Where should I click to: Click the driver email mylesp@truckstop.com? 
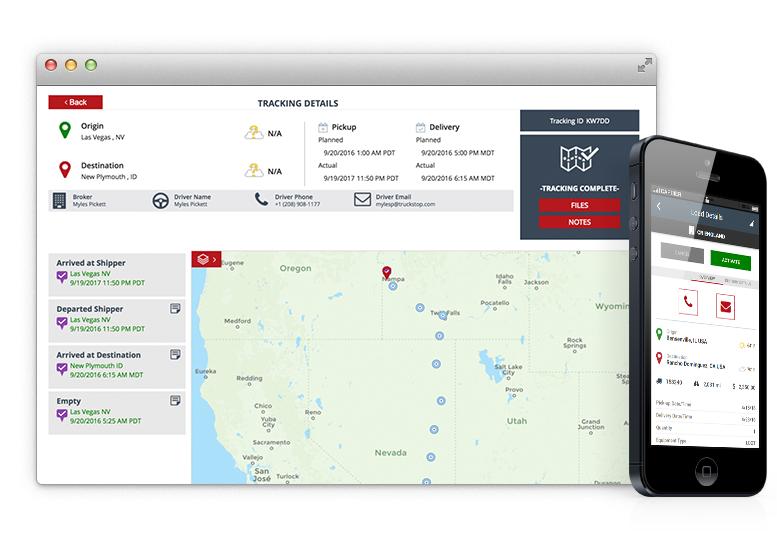pos(405,204)
